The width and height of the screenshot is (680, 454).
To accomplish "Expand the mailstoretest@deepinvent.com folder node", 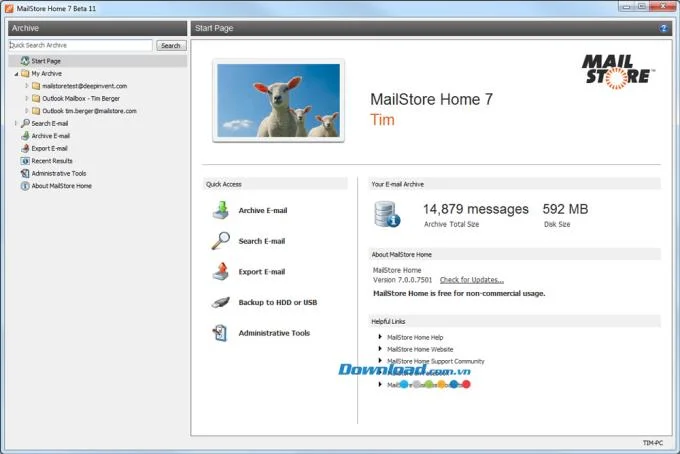I will click(x=26, y=86).
